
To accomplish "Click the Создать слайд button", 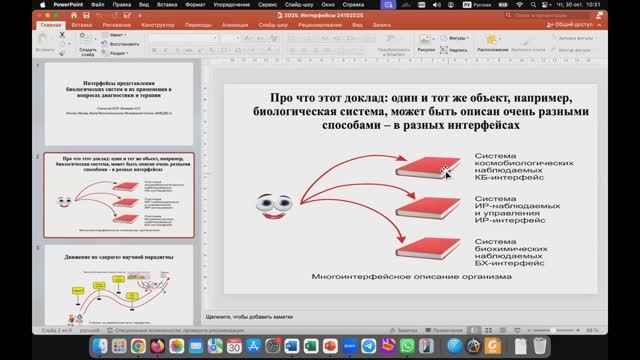I will (x=87, y=44).
